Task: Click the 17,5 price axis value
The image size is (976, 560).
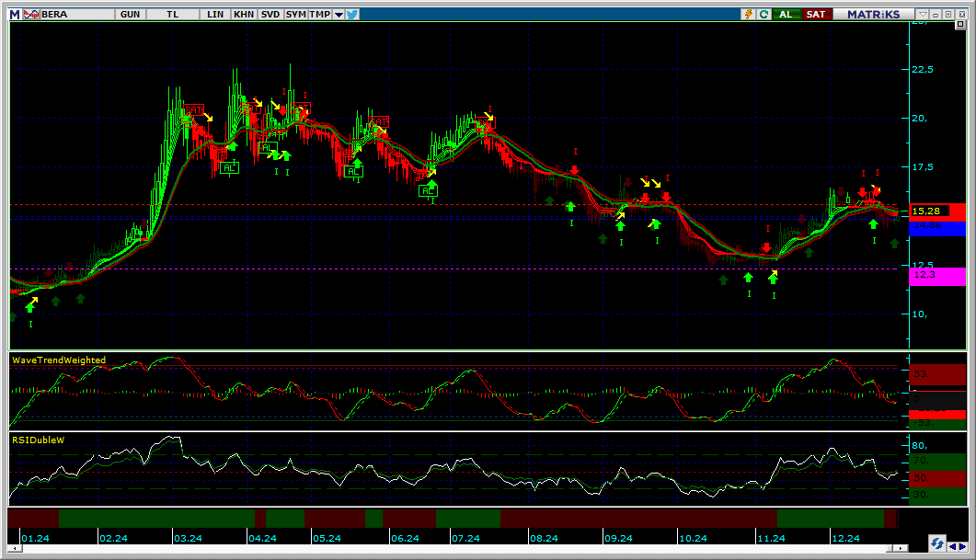Action: tap(923, 166)
